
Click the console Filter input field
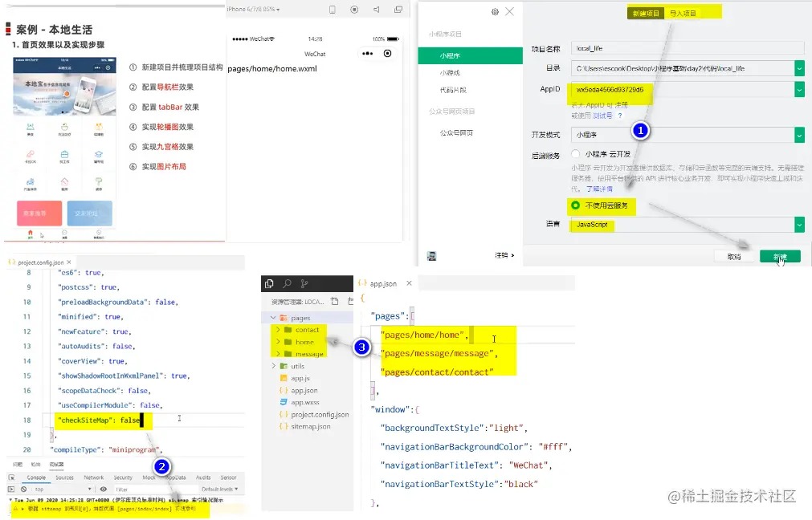155,489
